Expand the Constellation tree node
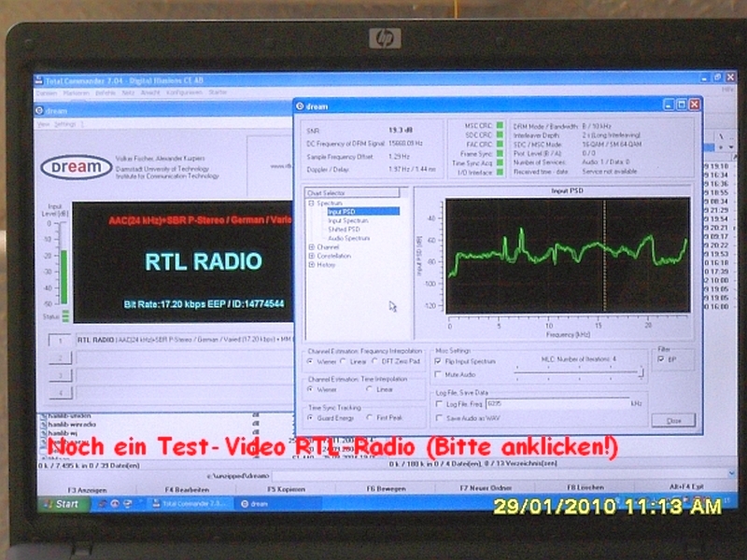The width and height of the screenshot is (747, 560). (312, 256)
